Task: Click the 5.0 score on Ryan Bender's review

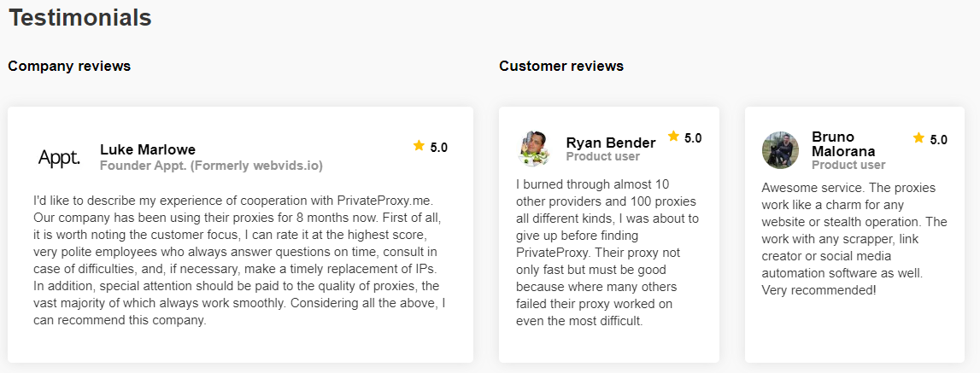Action: (x=693, y=138)
